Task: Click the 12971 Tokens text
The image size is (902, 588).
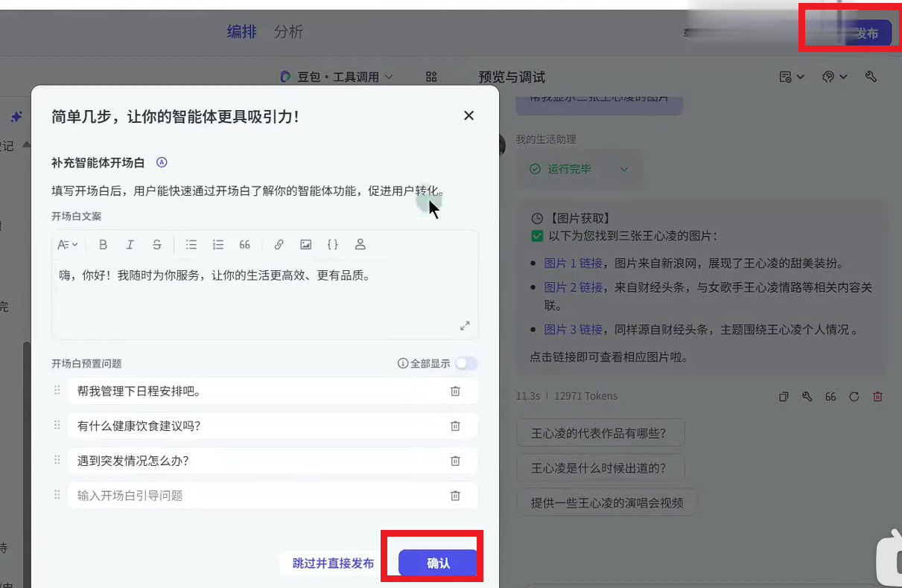Action: pos(586,396)
